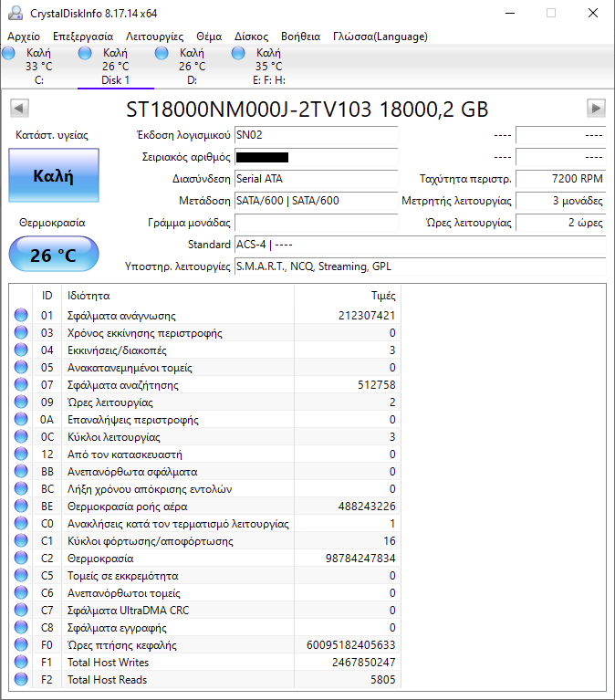The image size is (615, 700).
Task: Click status icon for attribute 01
Action: [21, 315]
